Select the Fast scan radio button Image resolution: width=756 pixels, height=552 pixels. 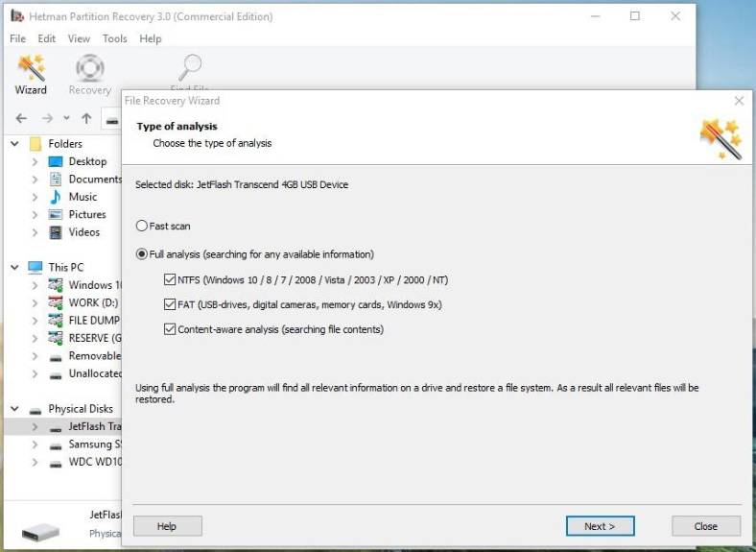[x=141, y=226]
